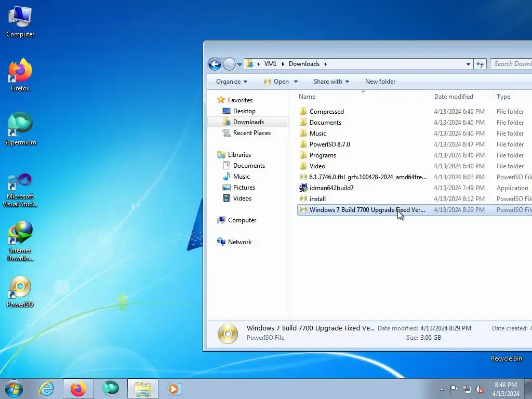Click the Explorer forward arrow button
The width and height of the screenshot is (532, 399).
pos(229,64)
